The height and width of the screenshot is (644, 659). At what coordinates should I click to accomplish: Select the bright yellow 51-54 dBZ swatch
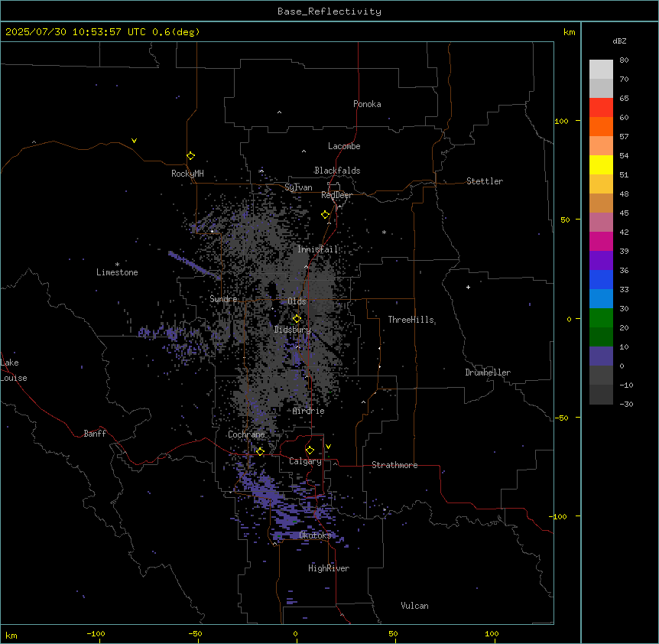point(601,164)
